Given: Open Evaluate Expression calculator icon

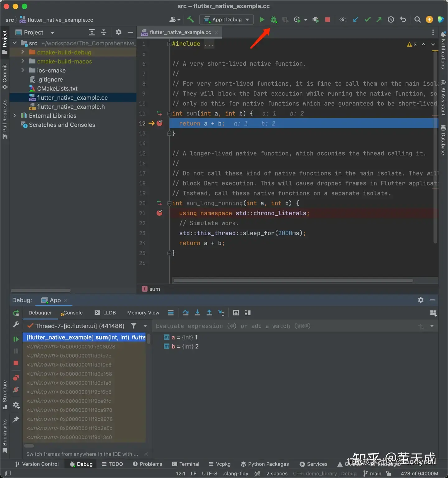Looking at the screenshot, I should (236, 313).
